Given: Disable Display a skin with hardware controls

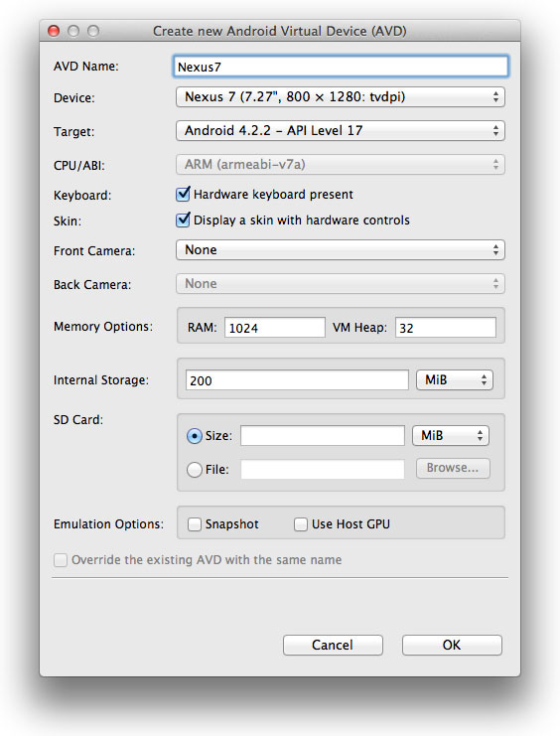Looking at the screenshot, I should point(183,220).
